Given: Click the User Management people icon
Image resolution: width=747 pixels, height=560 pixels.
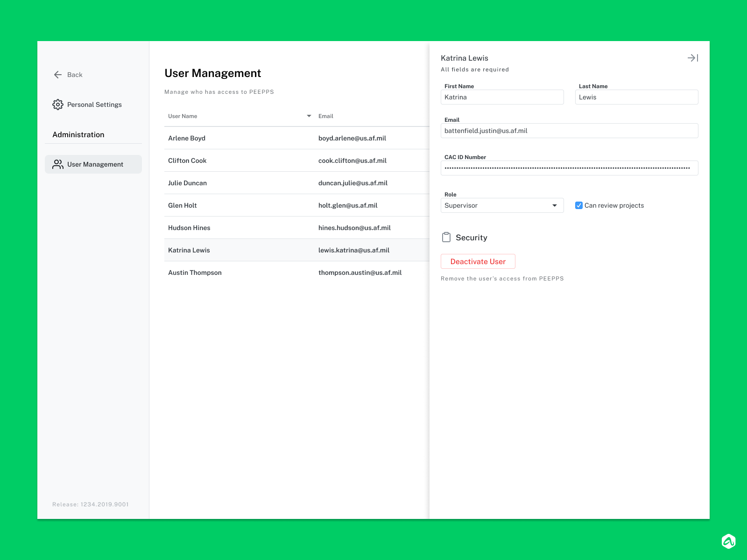Looking at the screenshot, I should 58,164.
